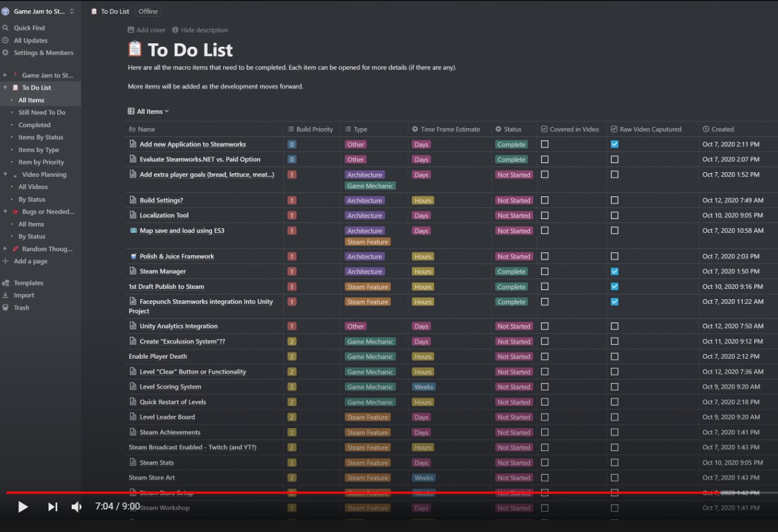Screen dimensions: 778x532
Task: Open All Updates clock icon
Action: pos(5,40)
